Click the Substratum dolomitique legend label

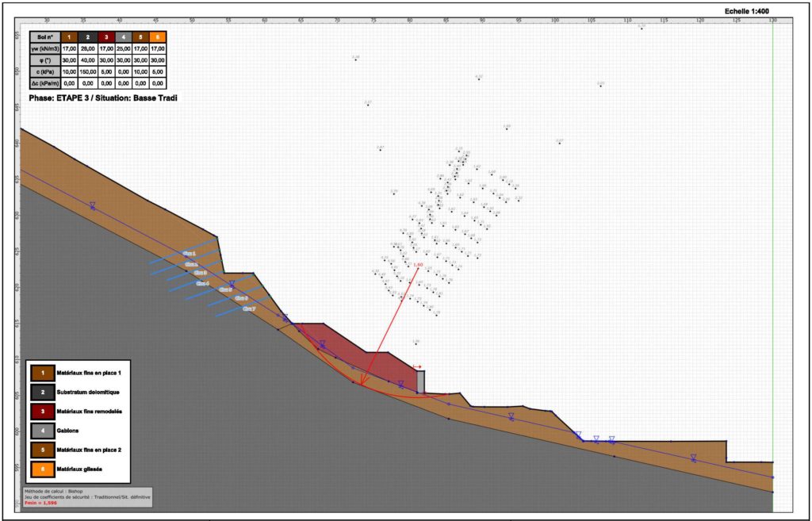pyautogui.click(x=90, y=392)
